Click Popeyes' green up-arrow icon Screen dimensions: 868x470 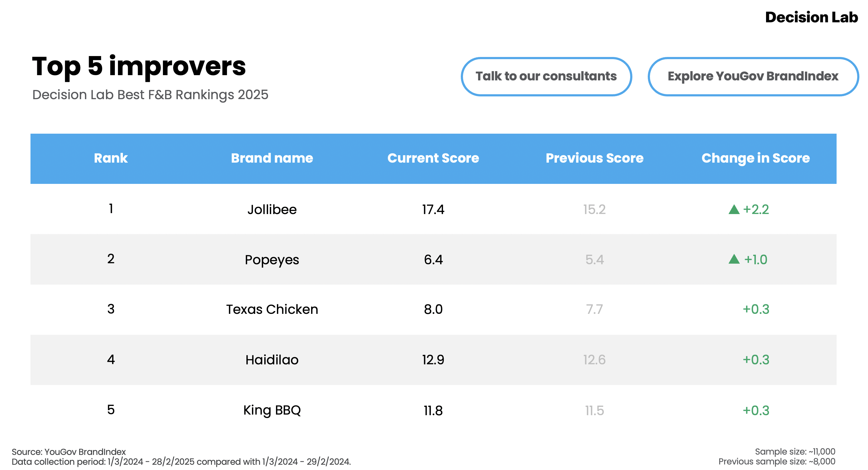point(734,259)
